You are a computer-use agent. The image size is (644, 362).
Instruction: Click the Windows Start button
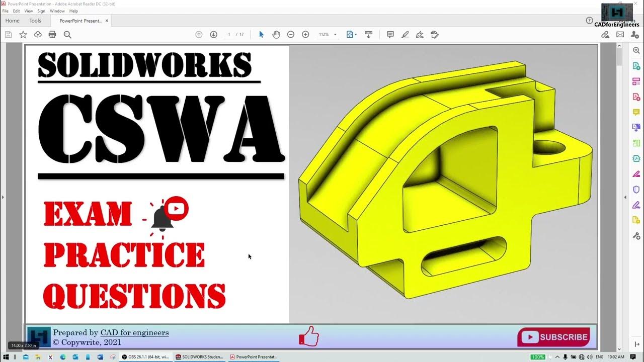tap(6, 357)
